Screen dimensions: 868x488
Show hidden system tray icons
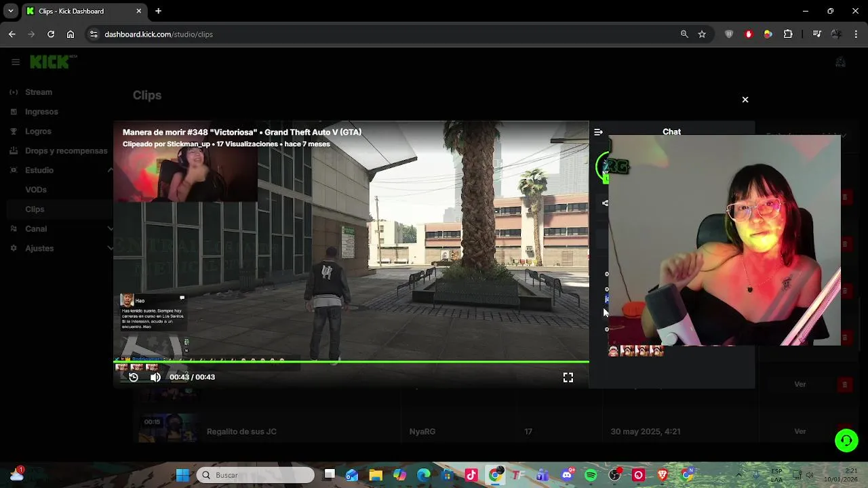tap(739, 475)
